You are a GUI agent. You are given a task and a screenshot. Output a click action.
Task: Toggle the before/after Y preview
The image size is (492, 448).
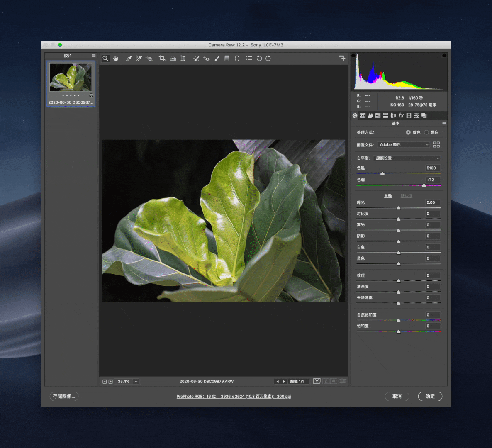click(317, 381)
